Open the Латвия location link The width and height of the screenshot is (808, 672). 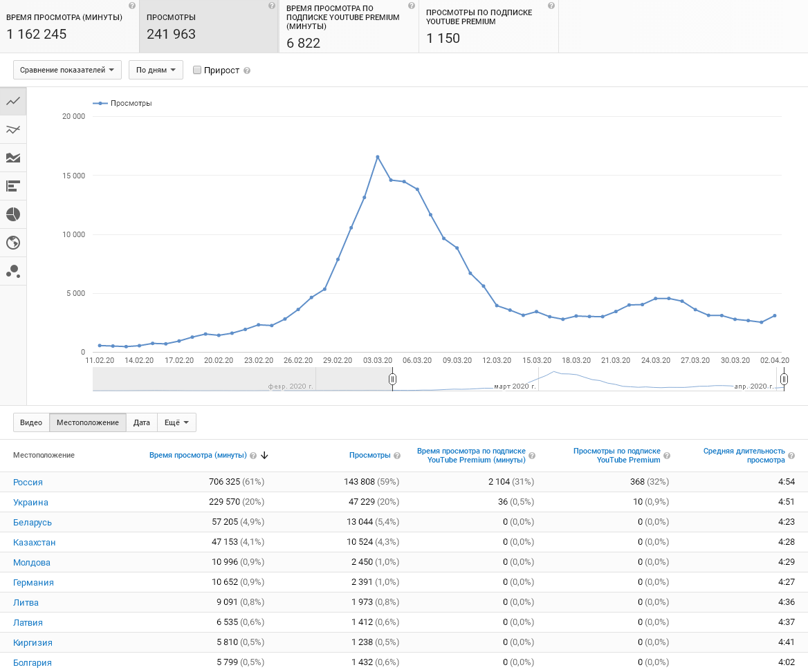28,622
